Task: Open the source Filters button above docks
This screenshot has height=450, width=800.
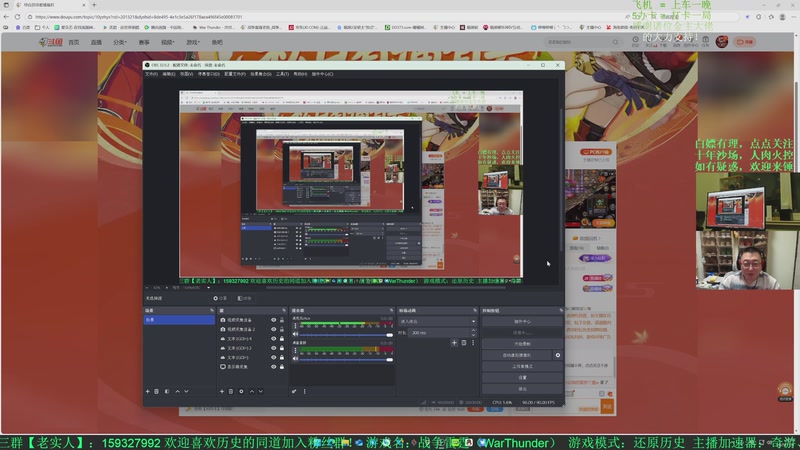Action: pyautogui.click(x=244, y=298)
